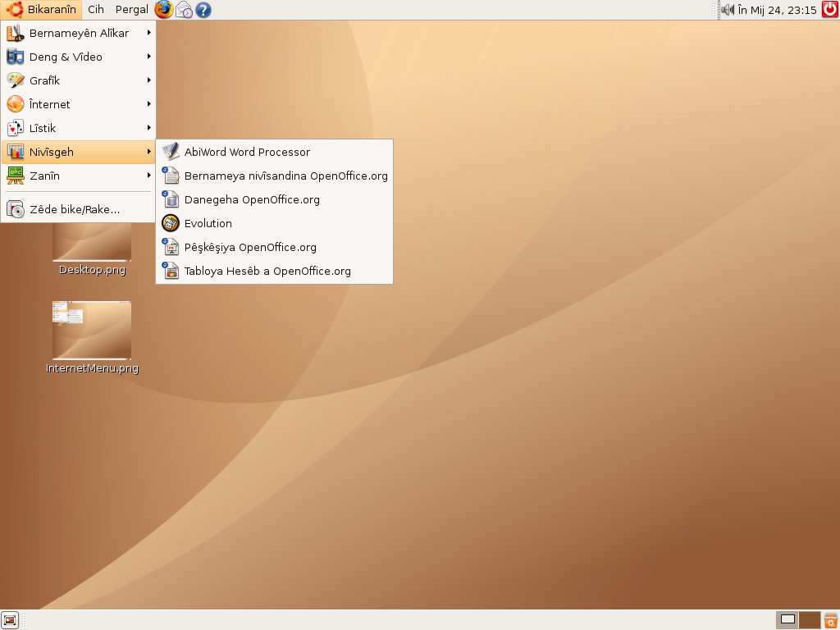This screenshot has height=630, width=840.
Task: Click the Zanîn blackboard icon
Action: pyautogui.click(x=15, y=176)
